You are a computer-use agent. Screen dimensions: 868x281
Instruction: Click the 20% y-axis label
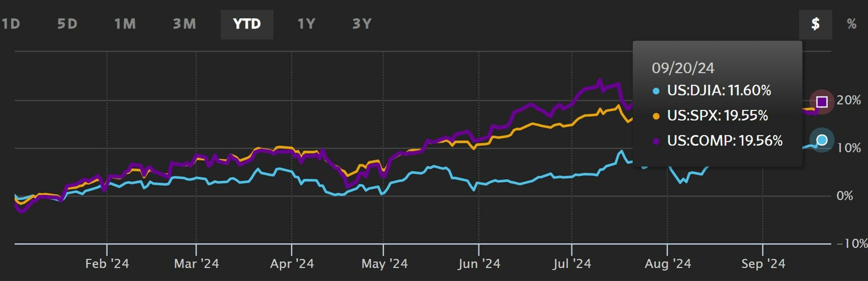tap(849, 100)
